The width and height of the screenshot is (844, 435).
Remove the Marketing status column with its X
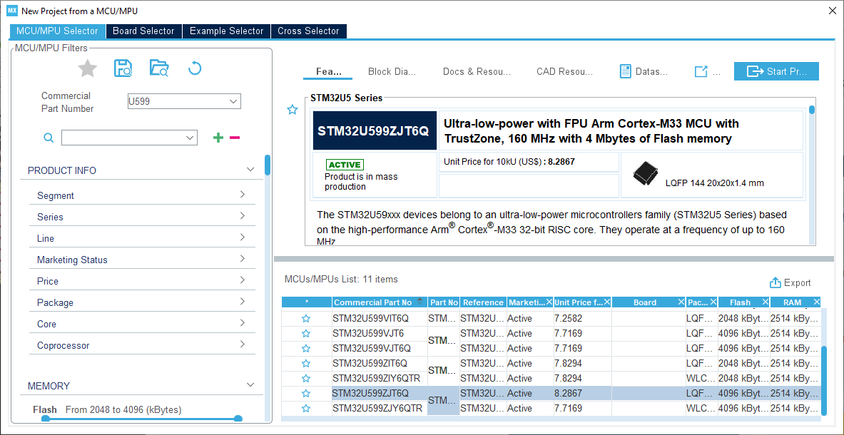(x=549, y=302)
